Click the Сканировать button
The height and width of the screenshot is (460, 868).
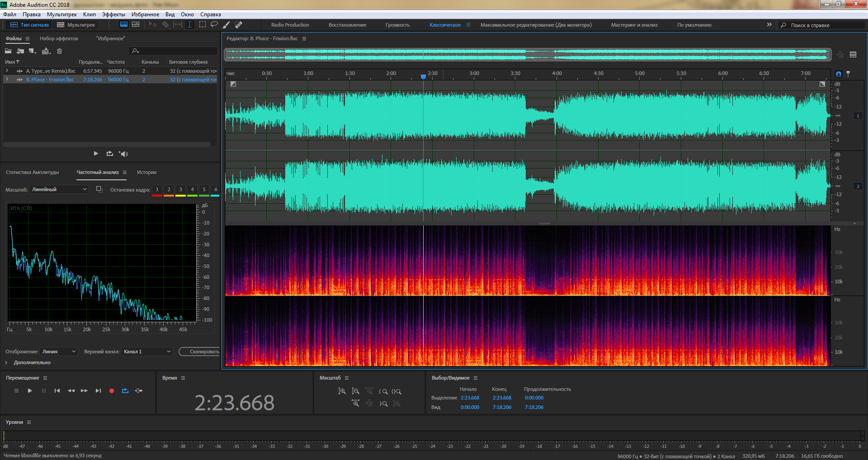(x=202, y=352)
